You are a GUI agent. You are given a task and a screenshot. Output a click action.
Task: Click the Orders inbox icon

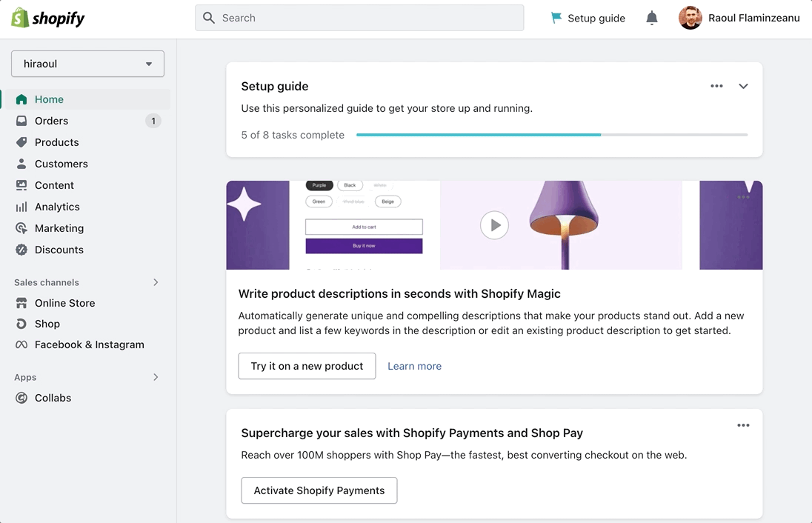click(21, 121)
